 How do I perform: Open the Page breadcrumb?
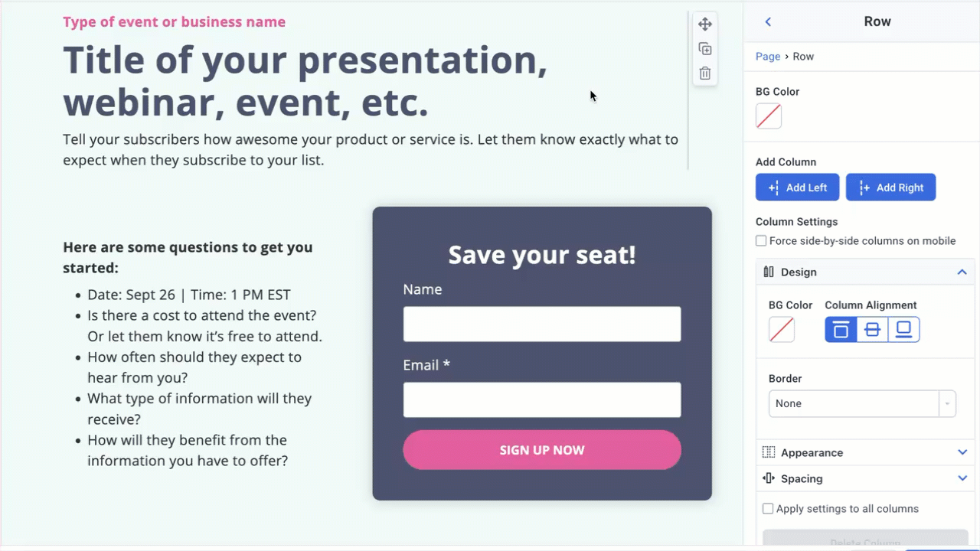click(768, 56)
